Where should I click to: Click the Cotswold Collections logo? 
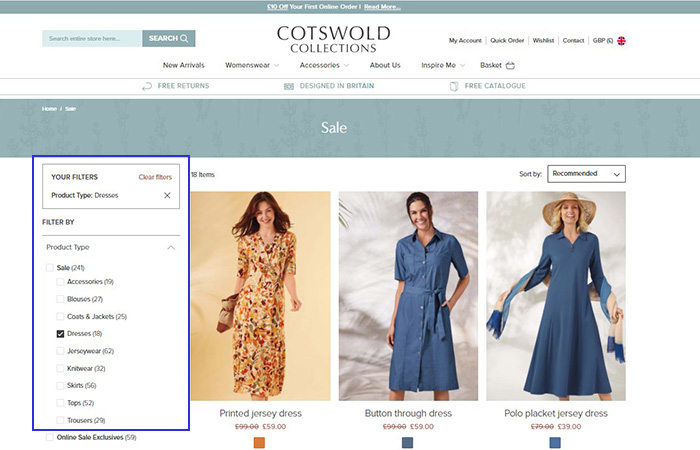click(x=333, y=39)
